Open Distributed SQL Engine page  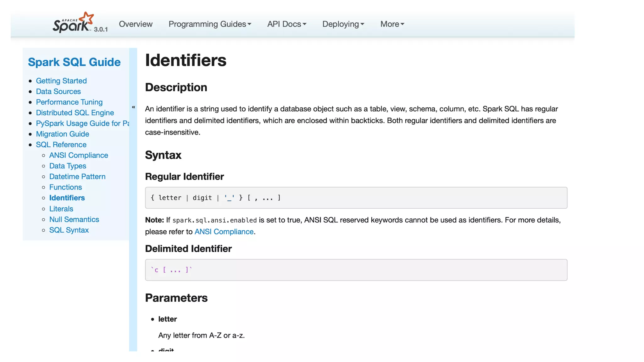point(75,113)
